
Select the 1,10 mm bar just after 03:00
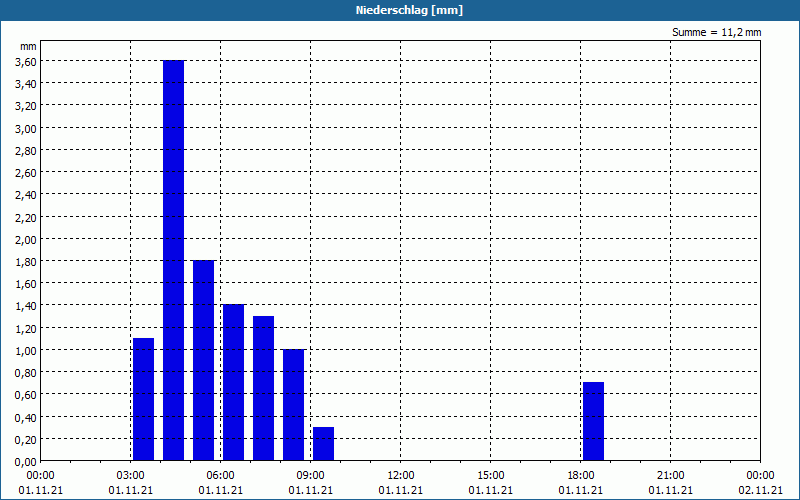[143, 399]
